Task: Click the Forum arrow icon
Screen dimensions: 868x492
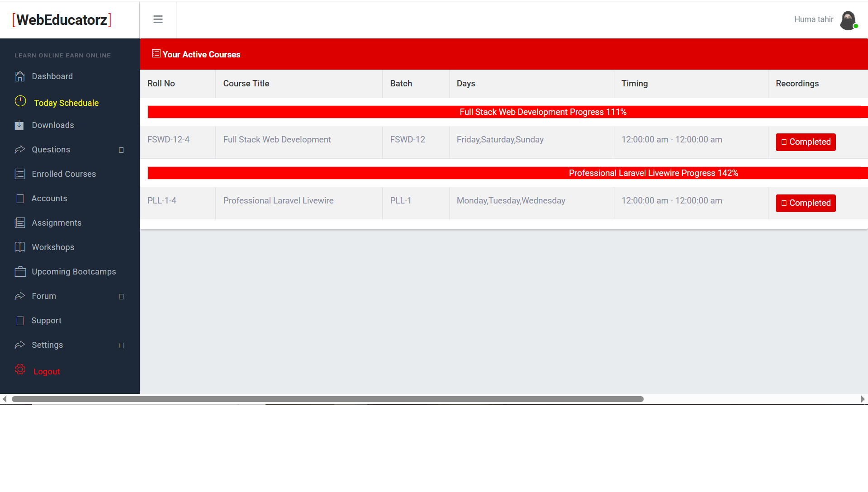Action: [20, 296]
